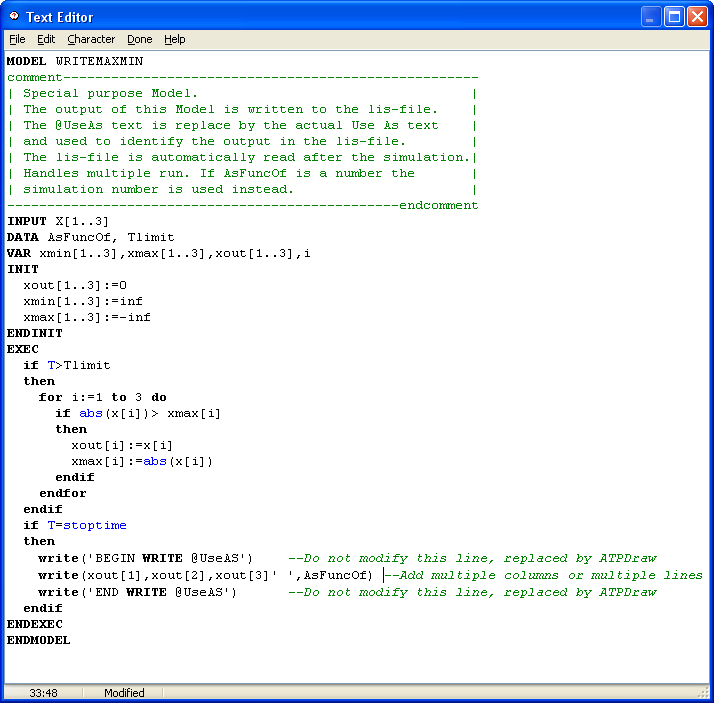Click the 'INPUT X[1..3]' line
The width and height of the screenshot is (714, 703).
click(x=58, y=222)
